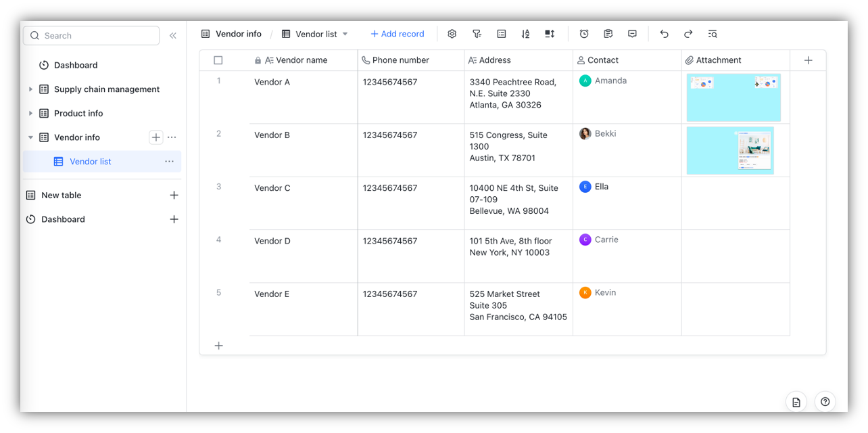Open Dashboard at top of sidebar
Image resolution: width=868 pixels, height=433 pixels.
(x=76, y=65)
